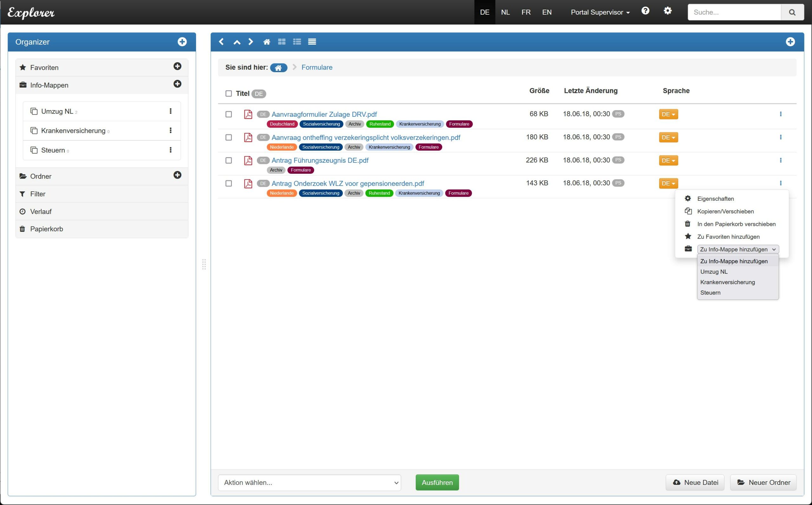The height and width of the screenshot is (505, 812).
Task: Click into the Suche search field
Action: point(734,12)
